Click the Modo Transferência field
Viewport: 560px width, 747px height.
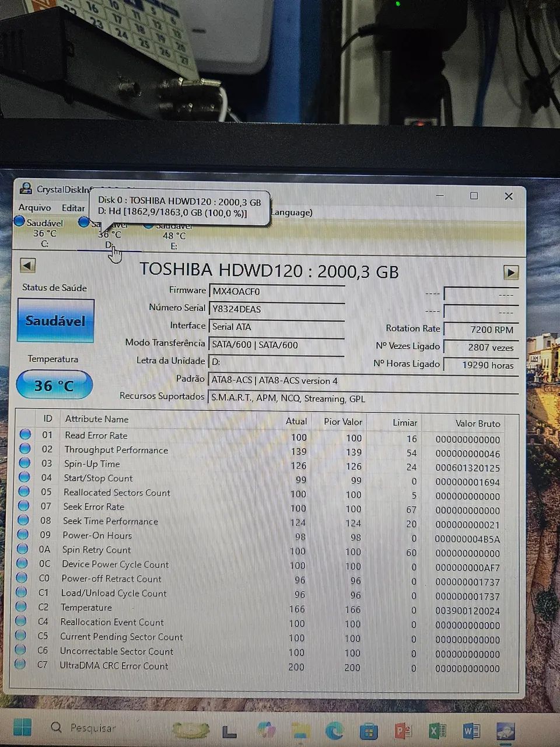point(276,345)
